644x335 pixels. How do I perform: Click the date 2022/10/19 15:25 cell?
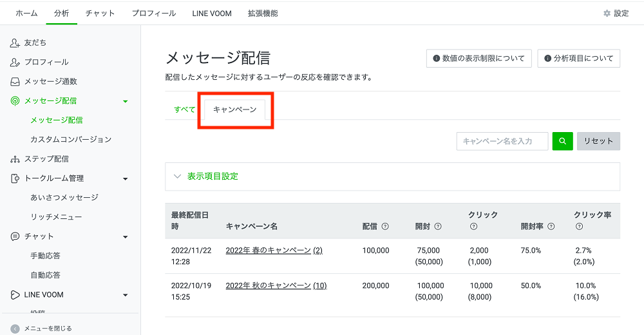point(191,291)
